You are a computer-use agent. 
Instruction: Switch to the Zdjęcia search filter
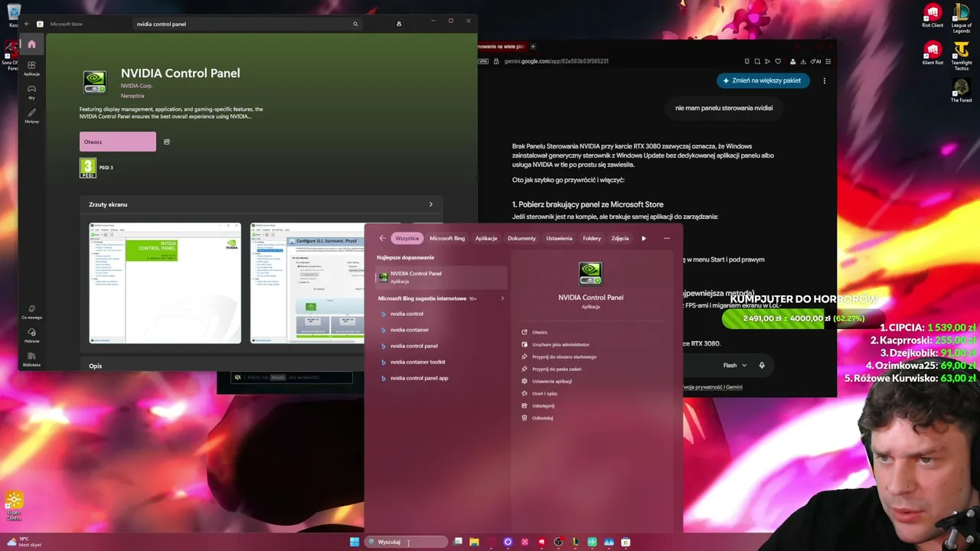(620, 238)
